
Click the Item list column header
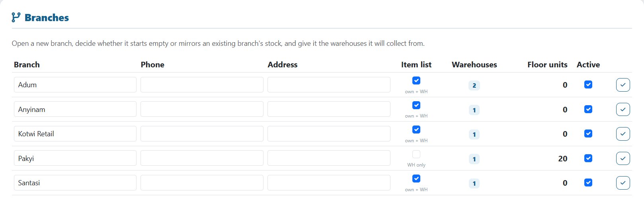(416, 65)
